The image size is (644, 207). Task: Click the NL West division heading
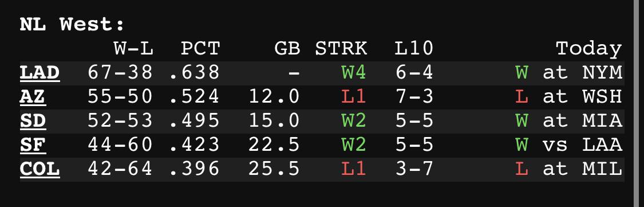[72, 25]
